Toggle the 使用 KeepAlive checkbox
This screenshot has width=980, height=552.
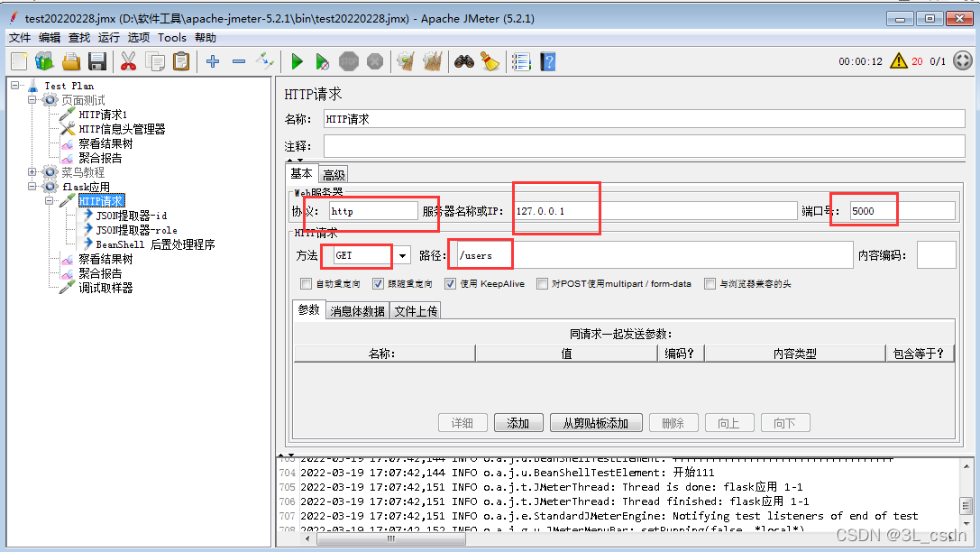pyautogui.click(x=450, y=284)
